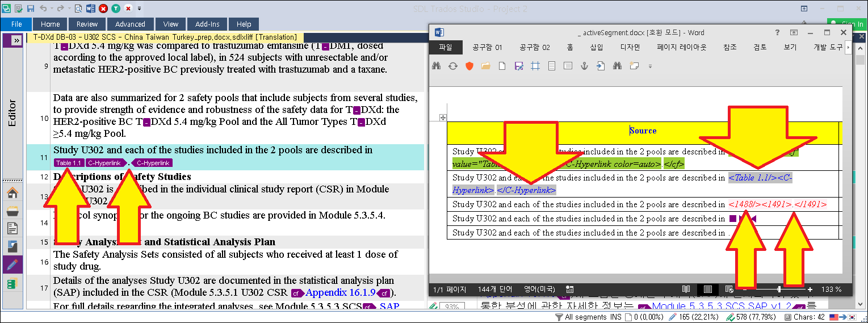
Task: Click the red circle X icon
Action: 103,9
